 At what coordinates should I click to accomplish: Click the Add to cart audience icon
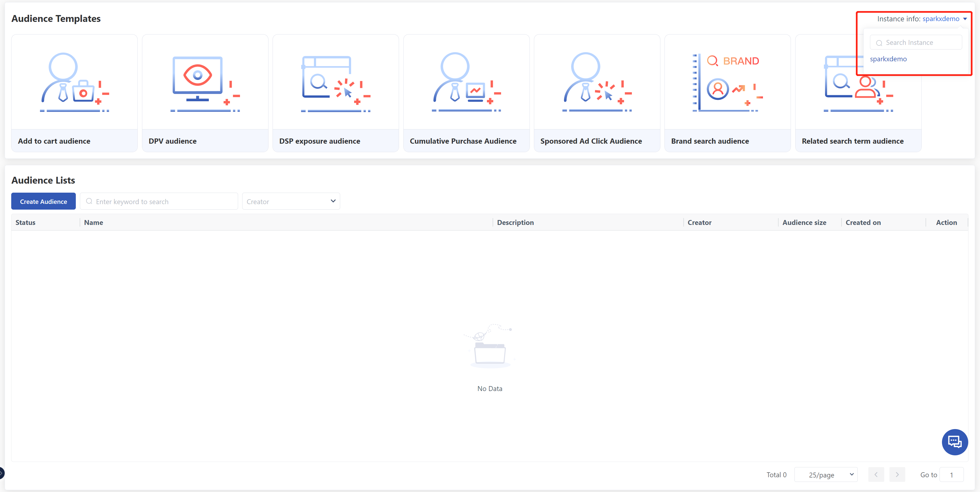coord(74,82)
